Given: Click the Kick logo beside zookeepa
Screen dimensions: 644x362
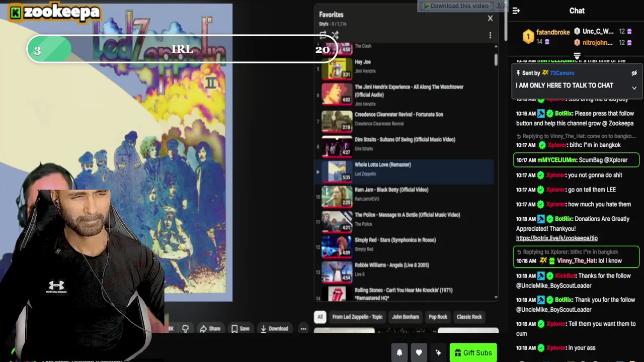Looking at the screenshot, I should coord(16,13).
